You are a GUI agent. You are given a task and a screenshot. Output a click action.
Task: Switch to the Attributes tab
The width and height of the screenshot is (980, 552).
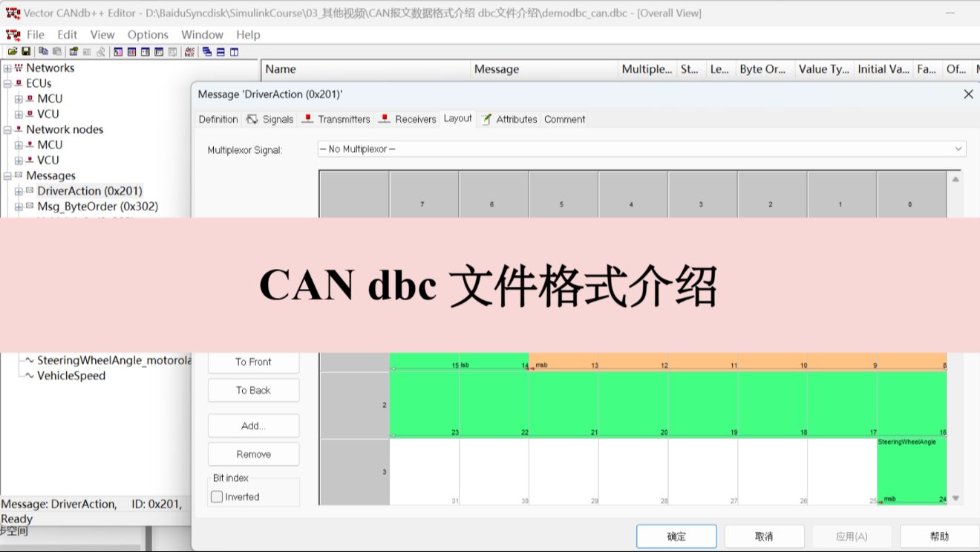click(x=509, y=119)
